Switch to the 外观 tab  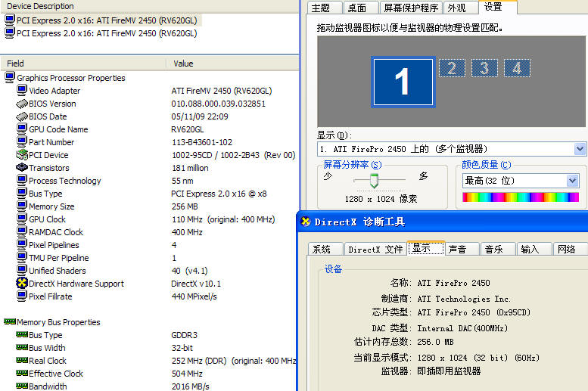pos(460,8)
